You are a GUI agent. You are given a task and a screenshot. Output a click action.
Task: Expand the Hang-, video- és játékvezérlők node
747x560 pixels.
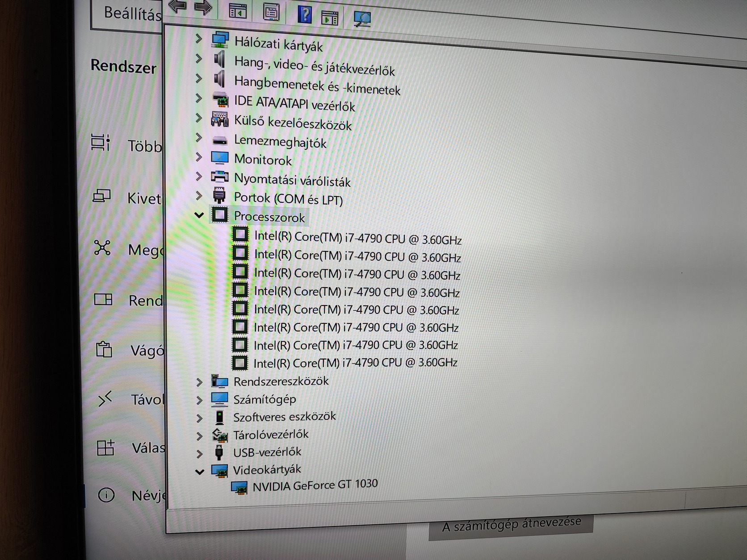tap(199, 59)
